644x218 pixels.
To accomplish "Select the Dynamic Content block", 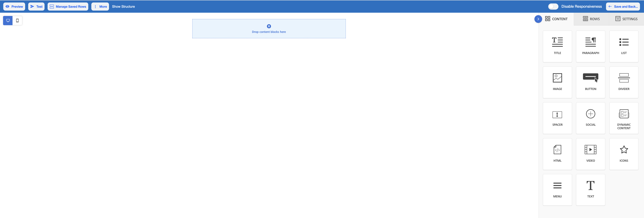I will [x=624, y=118].
